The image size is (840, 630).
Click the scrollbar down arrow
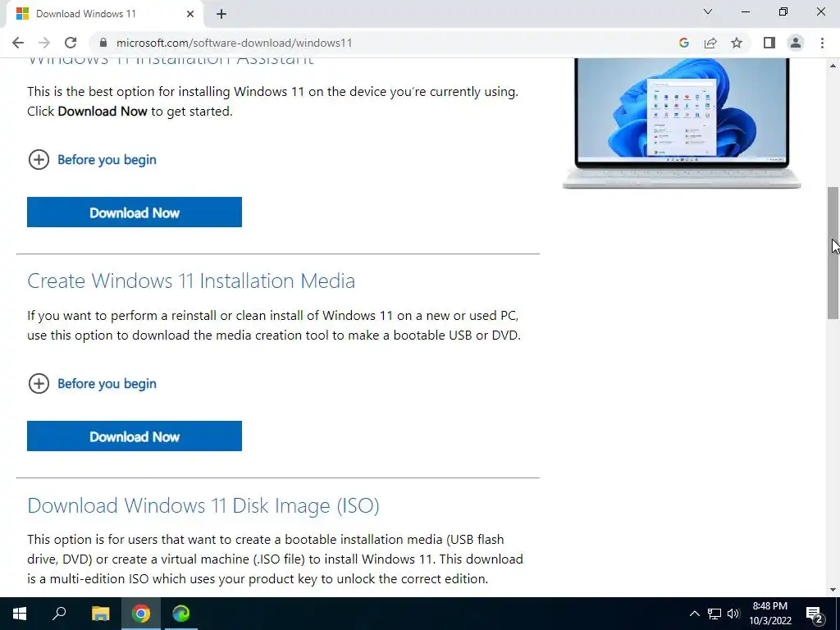(x=833, y=591)
